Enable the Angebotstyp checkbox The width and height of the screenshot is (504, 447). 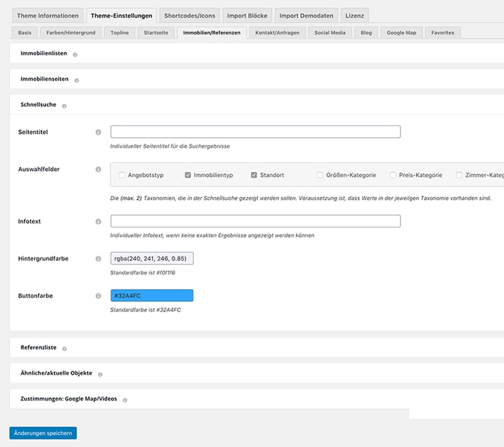122,175
